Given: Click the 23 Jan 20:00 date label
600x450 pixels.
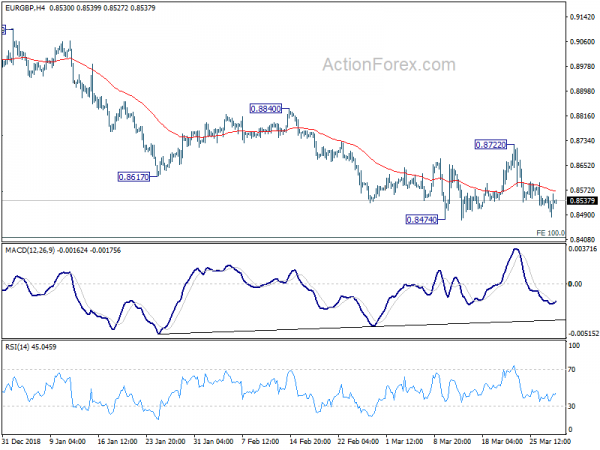Looking at the screenshot, I should [166, 441].
